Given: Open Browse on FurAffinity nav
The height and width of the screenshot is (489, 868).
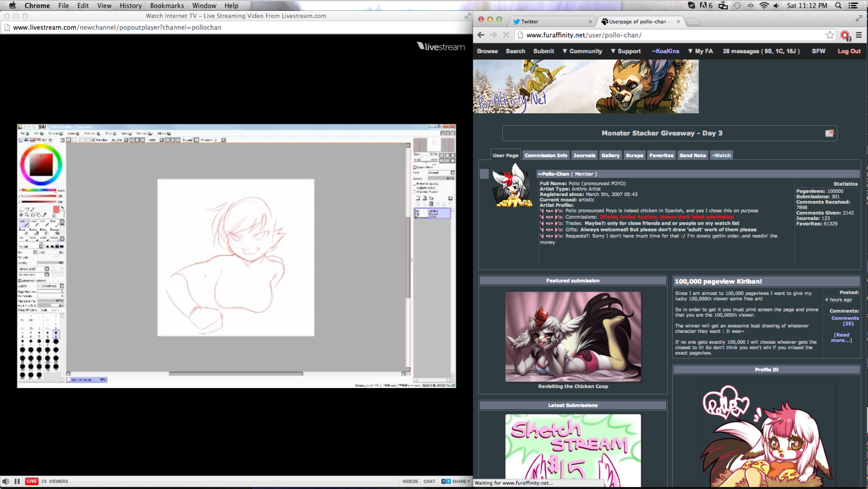Looking at the screenshot, I should (487, 51).
